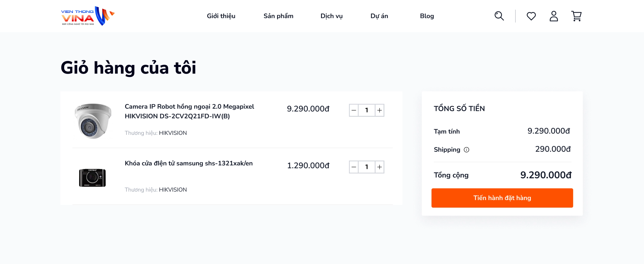Click the Tổng cộng total amount
Image resolution: width=644 pixels, height=264 pixels.
[x=546, y=175]
